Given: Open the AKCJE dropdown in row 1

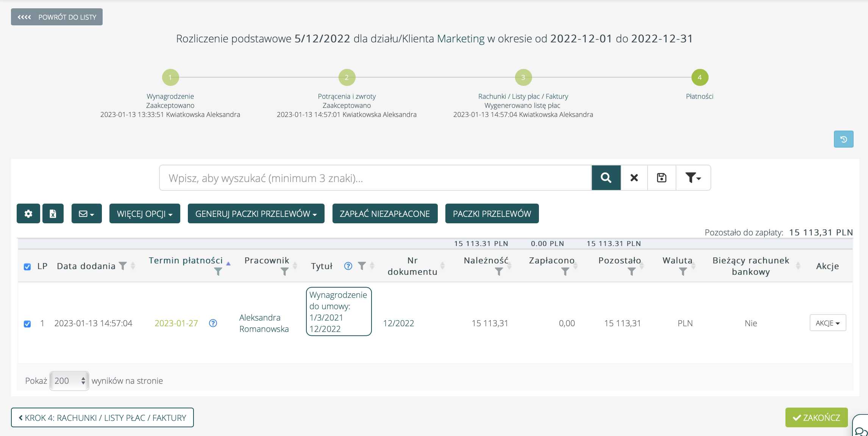Looking at the screenshot, I should [x=827, y=323].
